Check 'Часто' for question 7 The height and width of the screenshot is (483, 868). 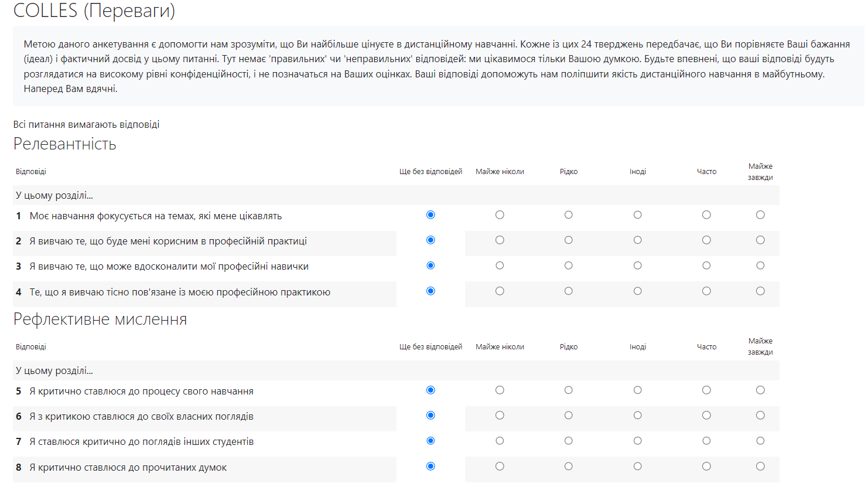point(707,441)
